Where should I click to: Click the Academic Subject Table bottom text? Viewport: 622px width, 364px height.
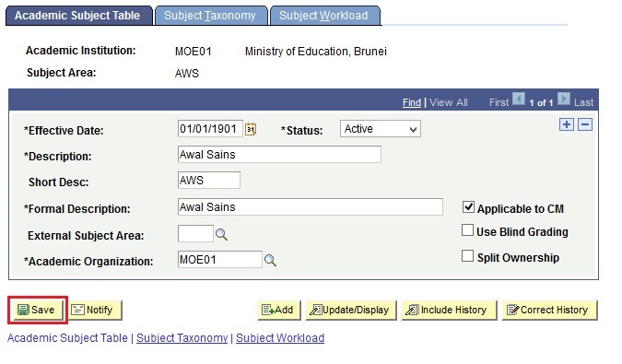coord(67,338)
